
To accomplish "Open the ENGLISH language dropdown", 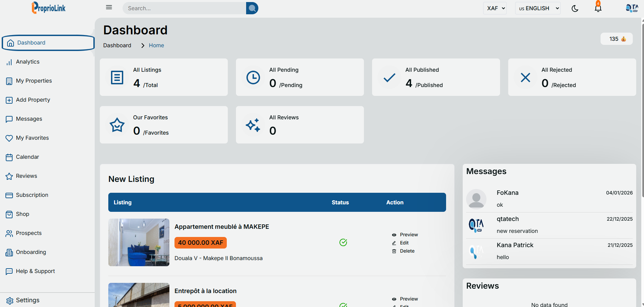I will [x=537, y=8].
